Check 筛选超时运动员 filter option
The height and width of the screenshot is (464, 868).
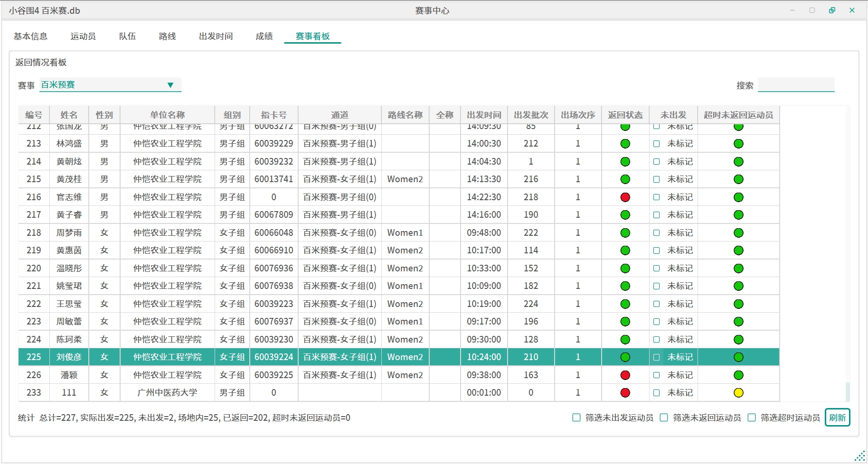752,418
